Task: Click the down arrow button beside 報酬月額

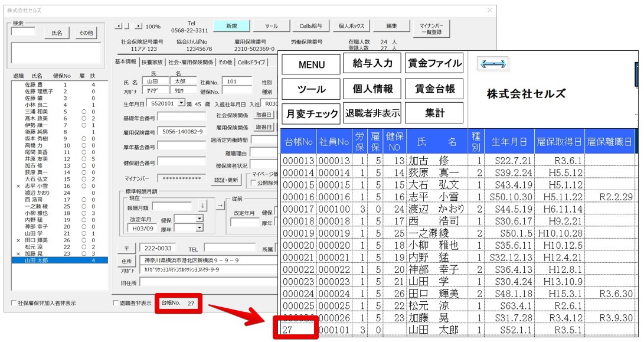Action: pyautogui.click(x=202, y=206)
